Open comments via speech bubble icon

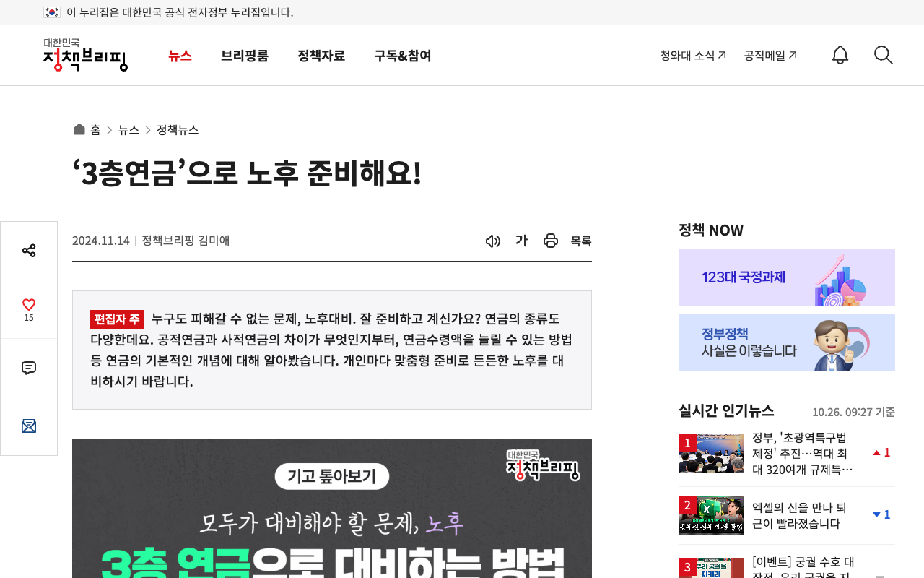point(29,368)
